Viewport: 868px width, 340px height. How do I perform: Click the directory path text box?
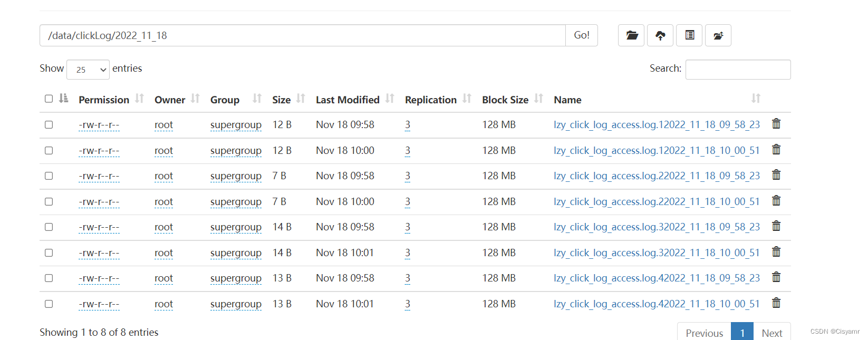[x=303, y=35]
